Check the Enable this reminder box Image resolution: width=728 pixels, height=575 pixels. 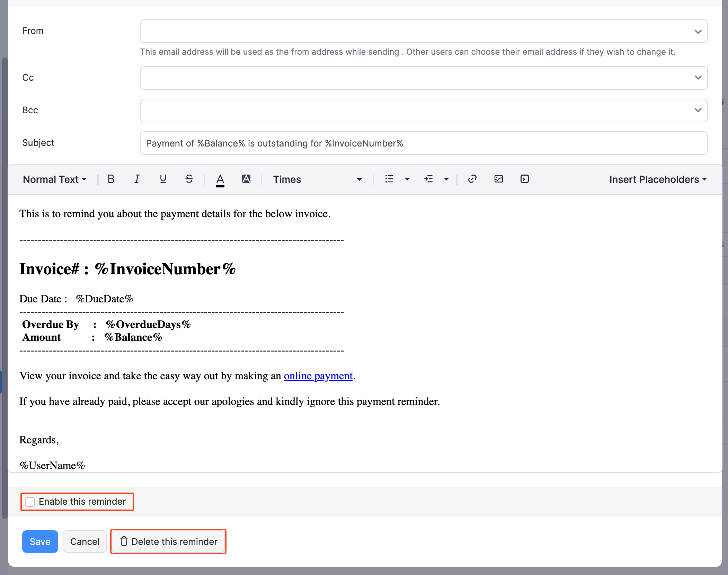[x=30, y=502]
